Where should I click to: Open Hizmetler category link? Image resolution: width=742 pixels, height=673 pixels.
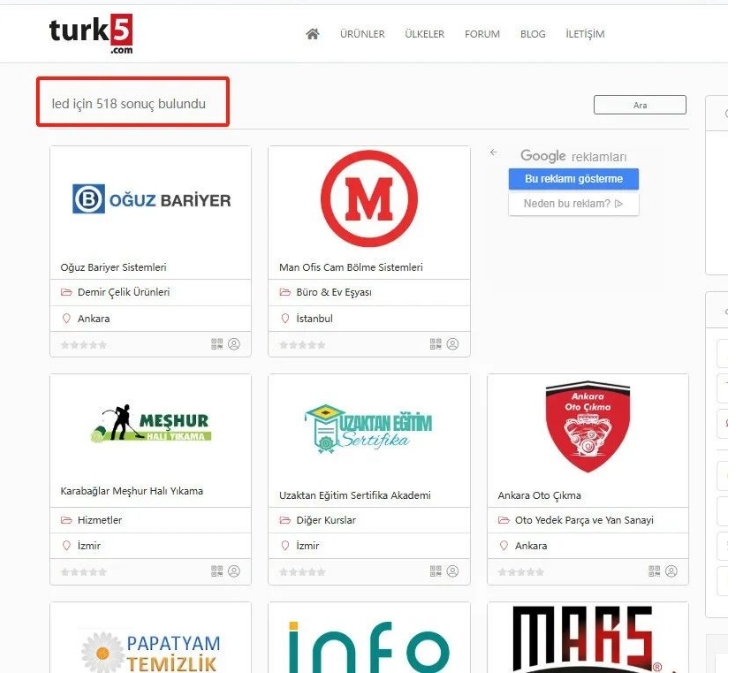point(99,520)
